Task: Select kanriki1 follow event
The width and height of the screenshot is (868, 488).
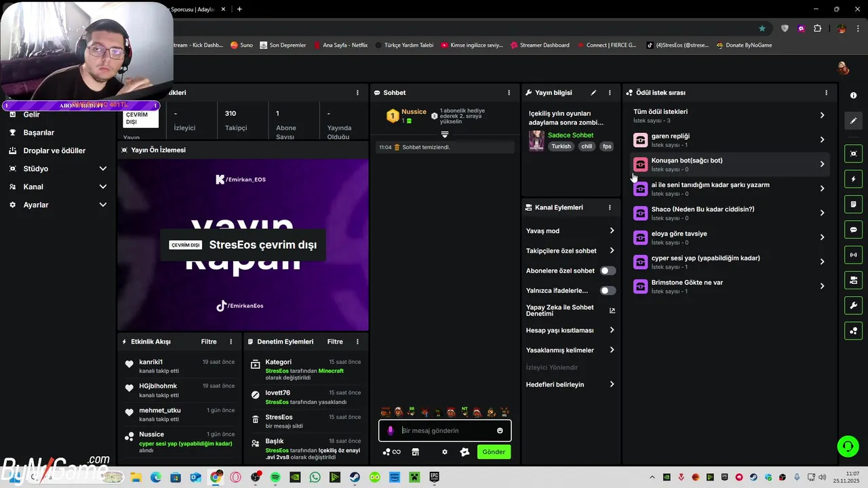Action: tap(179, 366)
